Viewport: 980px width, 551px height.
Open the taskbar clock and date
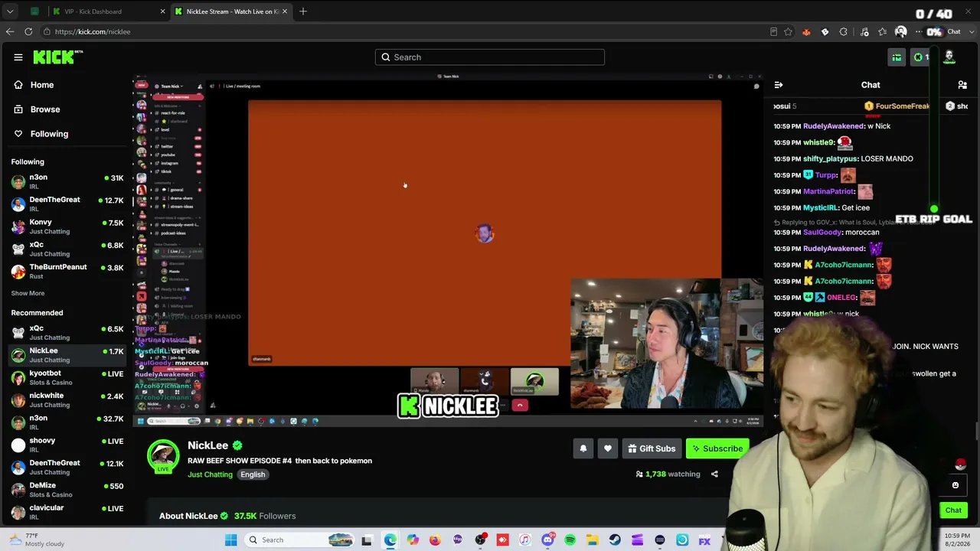tap(957, 540)
